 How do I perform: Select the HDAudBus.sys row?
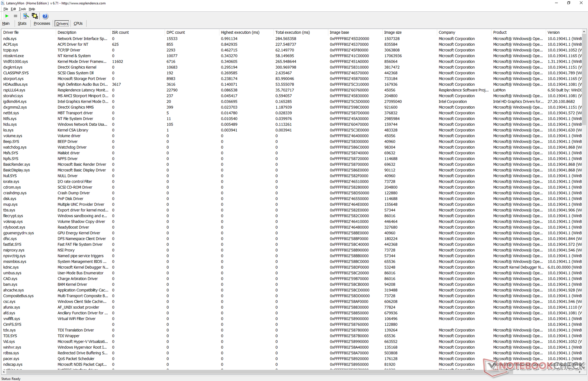coord(292,84)
